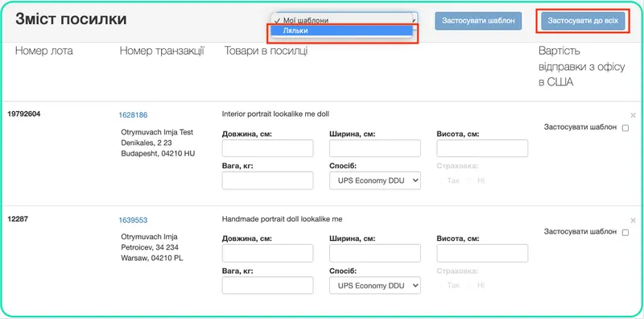Select the Ляльки template option

point(341,31)
